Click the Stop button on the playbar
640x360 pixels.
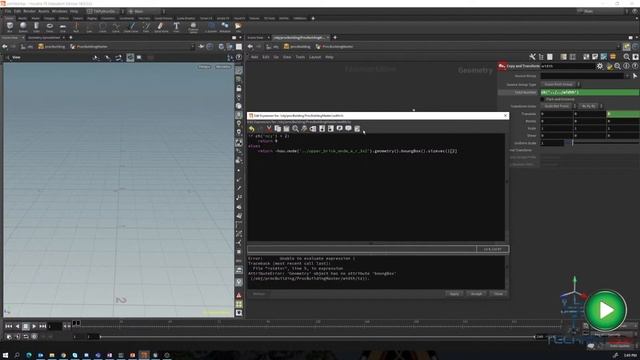tap(25, 326)
